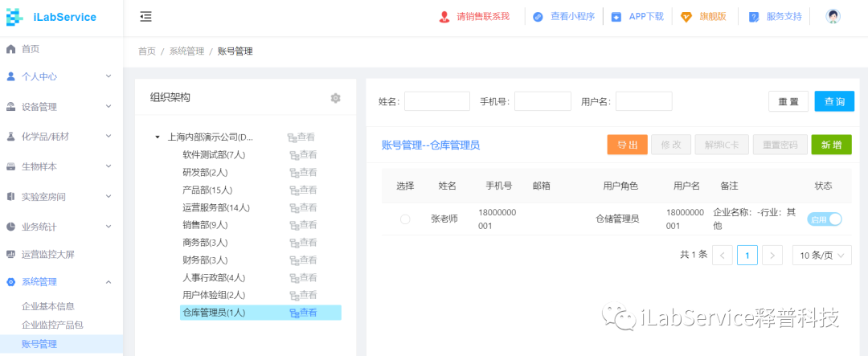This screenshot has height=356, width=868.
Task: Open 企业监控产品包 submenu item
Action: click(52, 325)
